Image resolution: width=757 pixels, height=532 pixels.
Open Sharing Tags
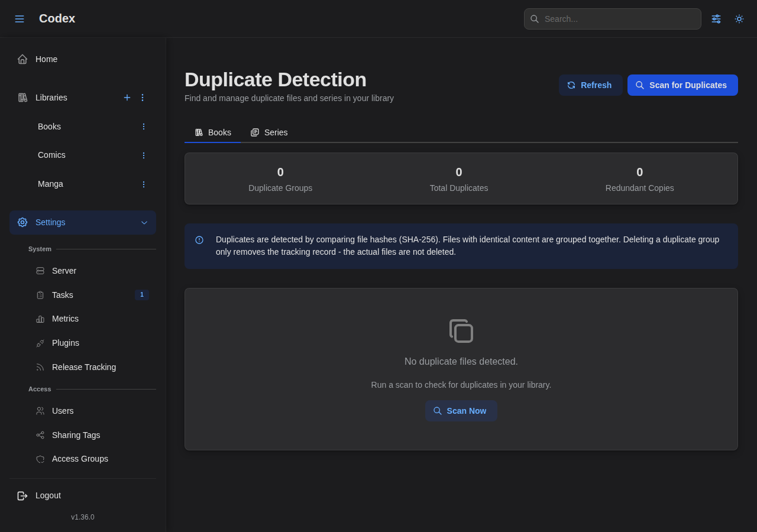[x=92, y=435]
